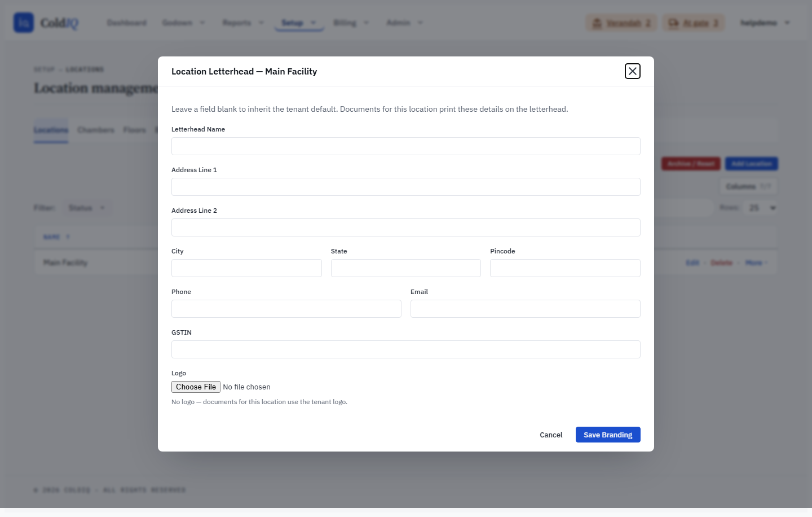Viewport: 812px width, 517px height.
Task: Click the Phone input box
Action: 286,309
